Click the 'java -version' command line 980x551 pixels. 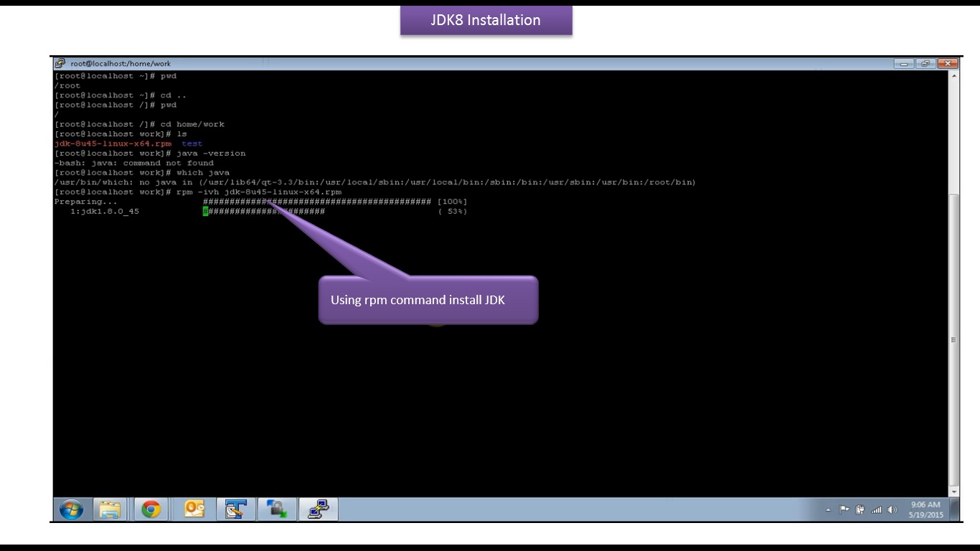(150, 154)
